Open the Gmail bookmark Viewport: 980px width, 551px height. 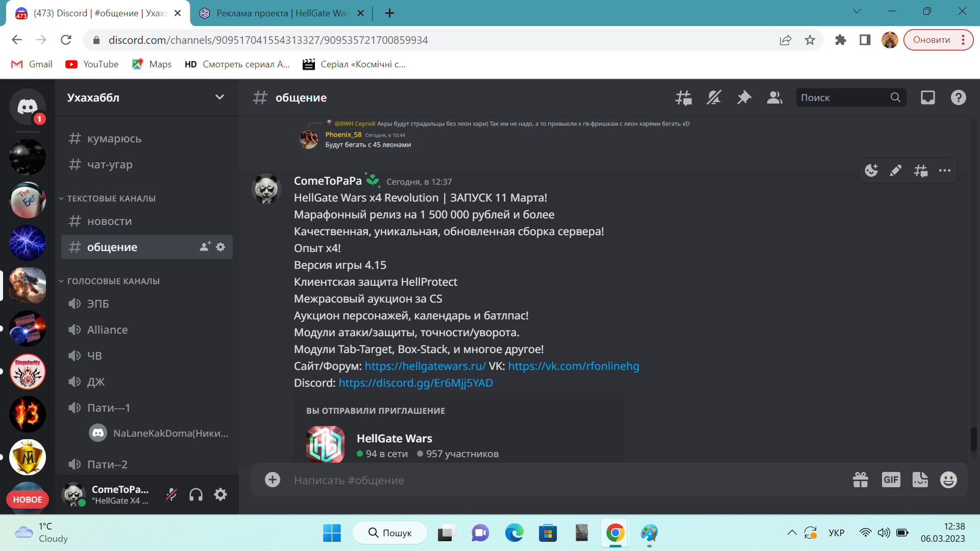[32, 64]
